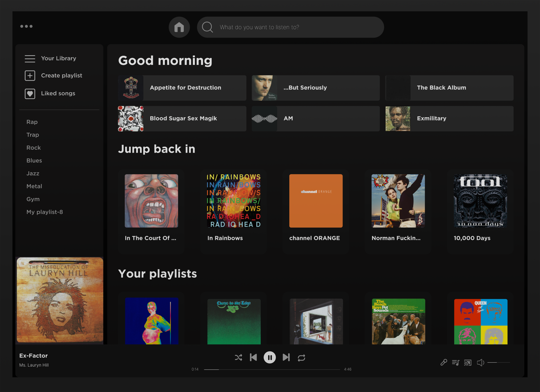Open connect to device icon
This screenshot has width=540, height=392.
tap(468, 363)
